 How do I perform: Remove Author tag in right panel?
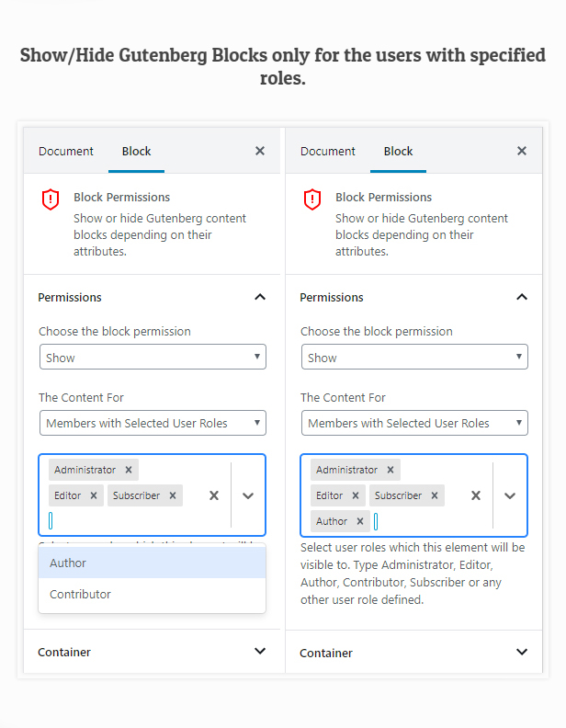pos(360,521)
